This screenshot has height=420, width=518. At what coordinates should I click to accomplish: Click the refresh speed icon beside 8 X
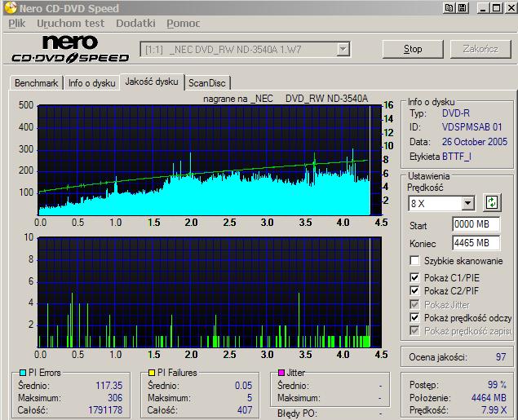pos(492,202)
